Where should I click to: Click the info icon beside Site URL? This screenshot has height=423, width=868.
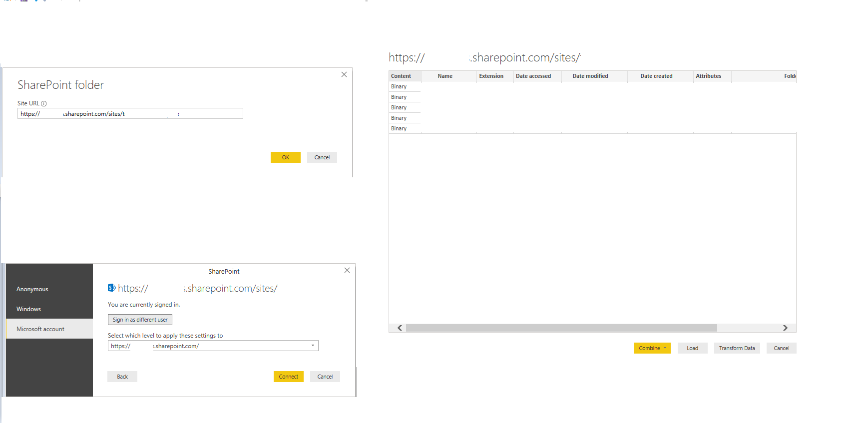44,104
